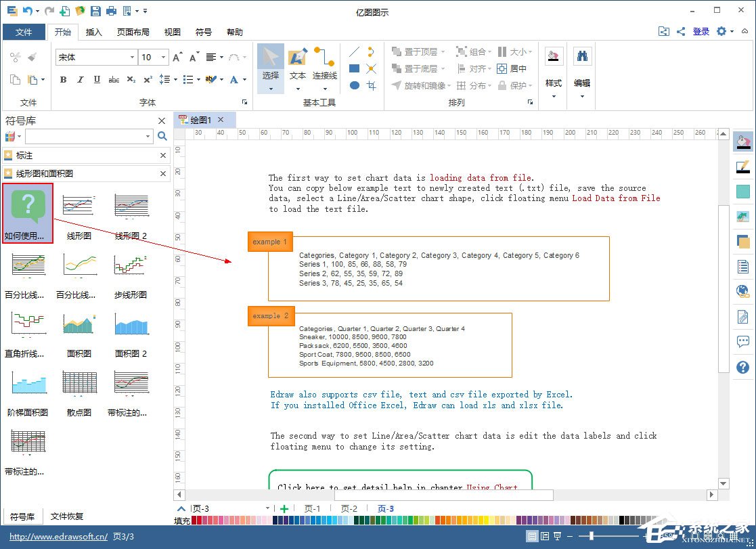Viewport: 756px width, 549px height.
Task: Open help panel from right sidebar
Action: coord(742,368)
